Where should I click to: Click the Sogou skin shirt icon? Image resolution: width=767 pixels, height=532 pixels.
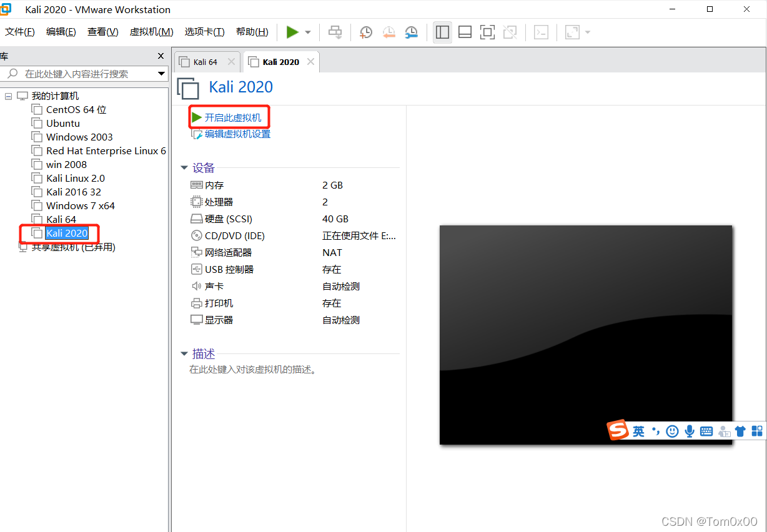740,431
